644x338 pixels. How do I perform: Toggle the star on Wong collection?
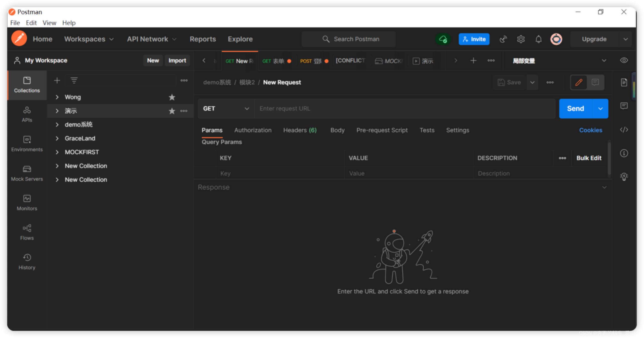tap(172, 97)
